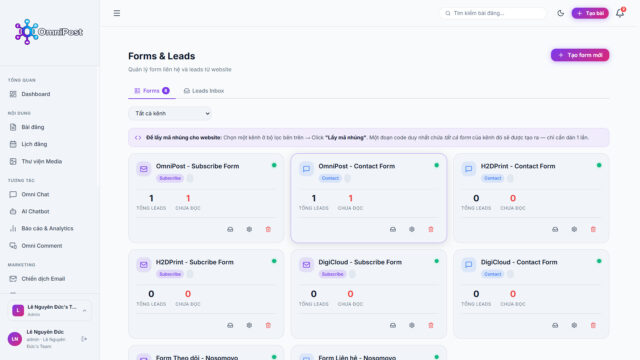Click the Contact tag on H2DPrint - Contact Form
The image size is (640, 360).
click(493, 178)
